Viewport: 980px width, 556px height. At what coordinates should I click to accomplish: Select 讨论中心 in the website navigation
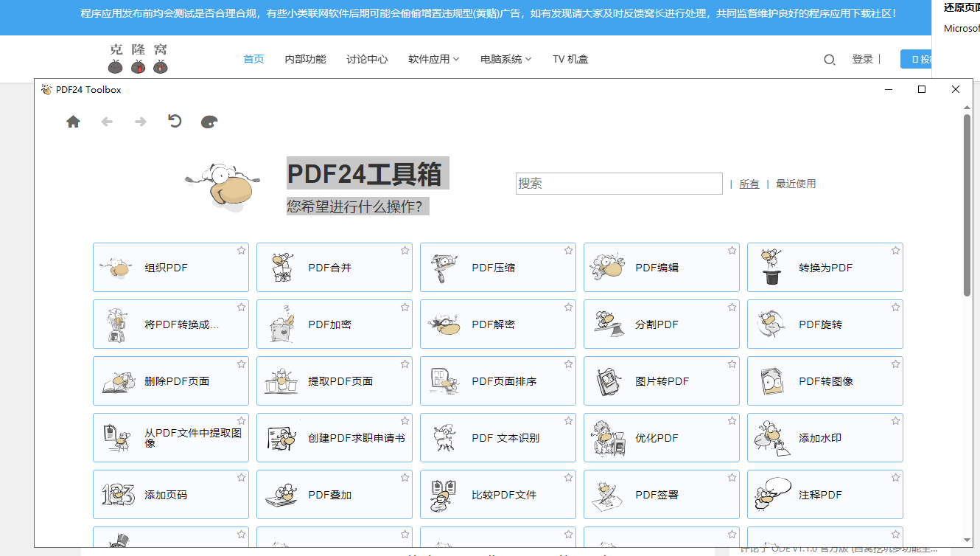(367, 59)
